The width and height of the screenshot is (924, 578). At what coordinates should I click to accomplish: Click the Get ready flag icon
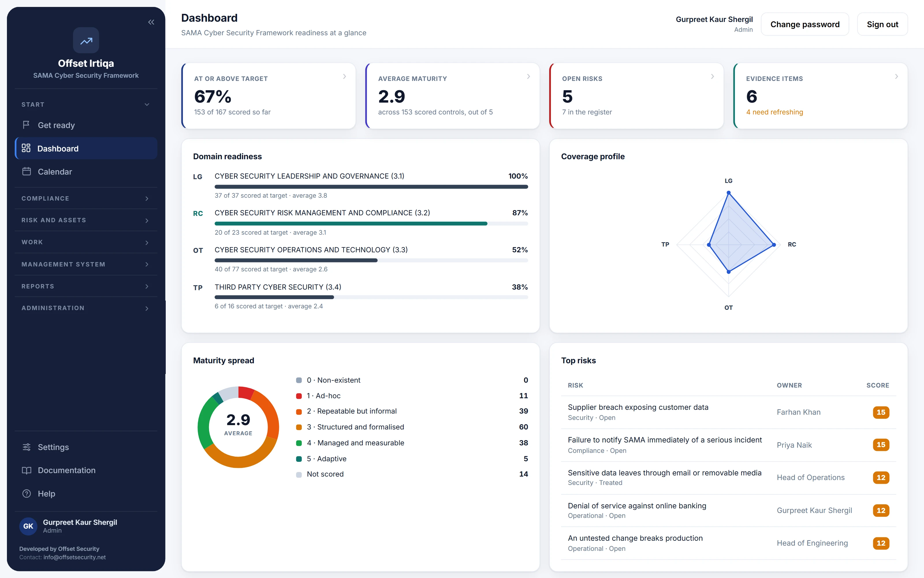coord(26,125)
